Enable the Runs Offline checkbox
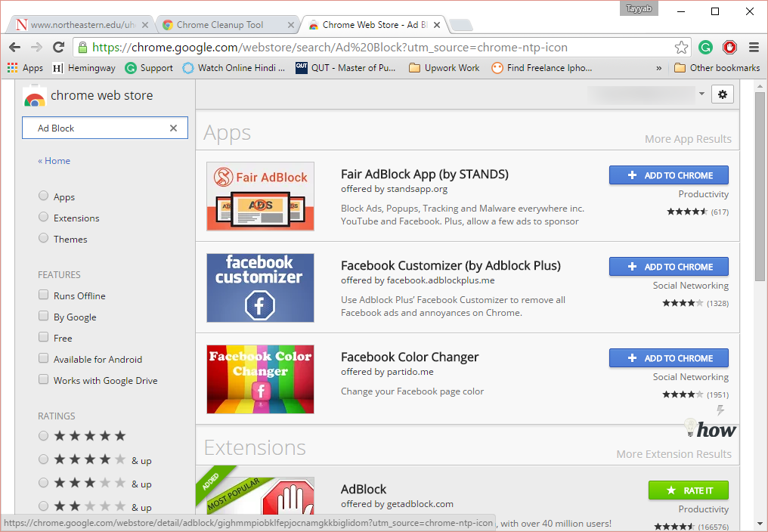Viewport: 768px width, 532px height. (x=44, y=295)
